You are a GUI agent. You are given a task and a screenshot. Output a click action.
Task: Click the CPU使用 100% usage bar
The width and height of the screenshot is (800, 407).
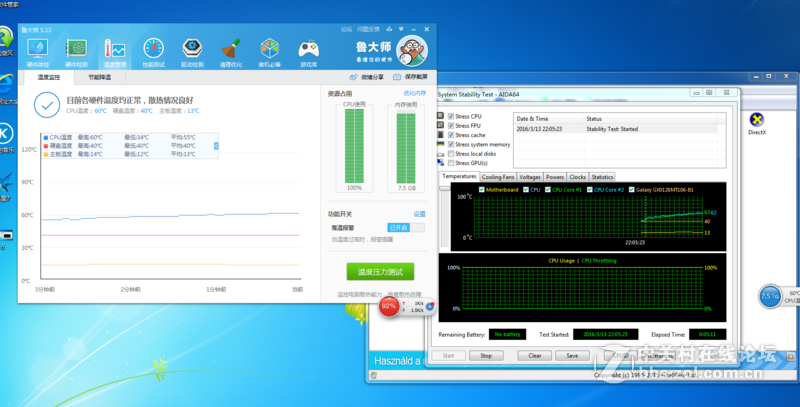tap(354, 145)
